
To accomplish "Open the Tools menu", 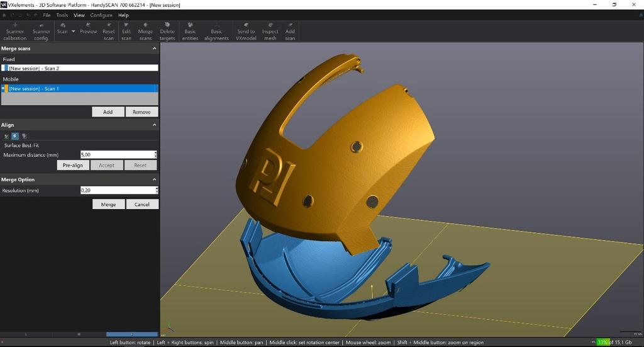I will pos(62,15).
